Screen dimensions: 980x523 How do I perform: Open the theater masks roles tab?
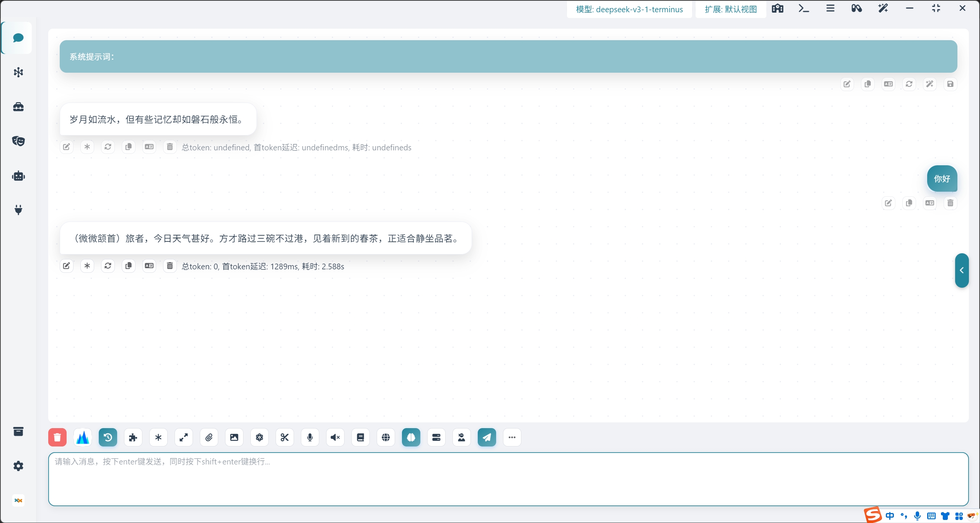coord(18,141)
